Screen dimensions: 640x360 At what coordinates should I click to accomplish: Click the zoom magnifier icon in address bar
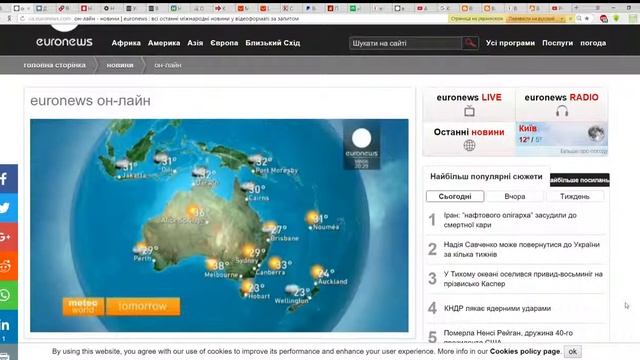(579, 18)
